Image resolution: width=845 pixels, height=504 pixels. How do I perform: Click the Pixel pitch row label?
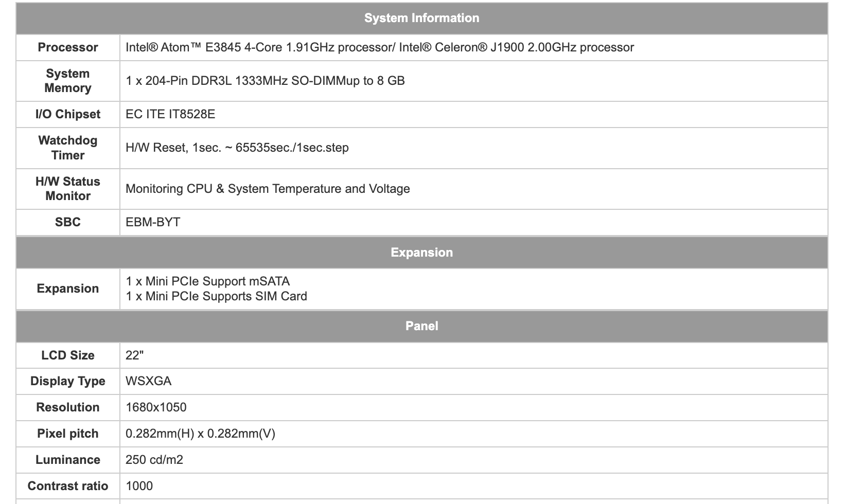[68, 434]
